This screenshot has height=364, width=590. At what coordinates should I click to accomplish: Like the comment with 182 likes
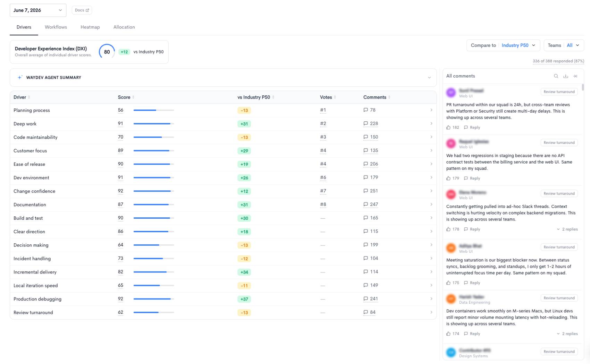pos(448,128)
